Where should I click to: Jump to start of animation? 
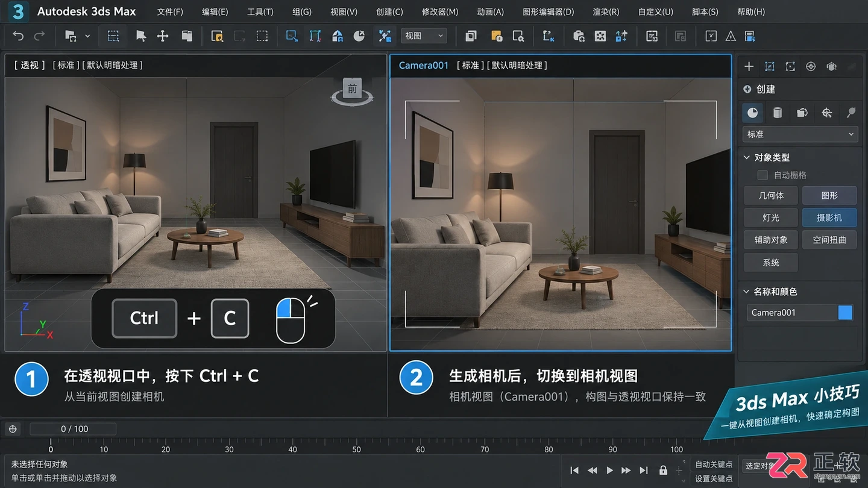[574, 470]
